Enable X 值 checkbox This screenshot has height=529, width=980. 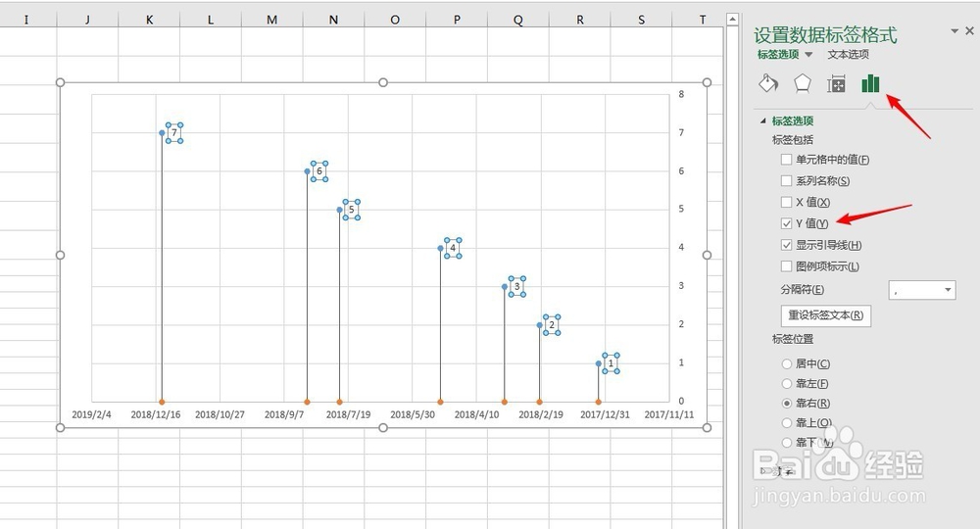tap(786, 202)
